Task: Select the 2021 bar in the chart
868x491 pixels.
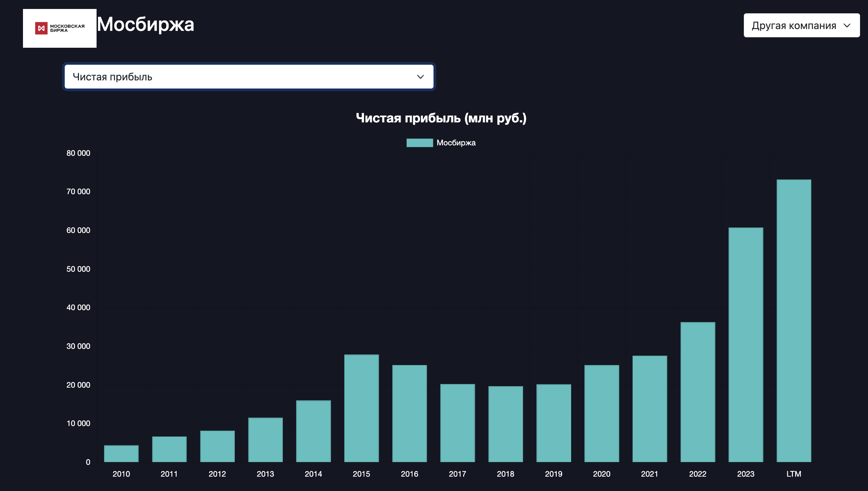Action: pos(650,409)
